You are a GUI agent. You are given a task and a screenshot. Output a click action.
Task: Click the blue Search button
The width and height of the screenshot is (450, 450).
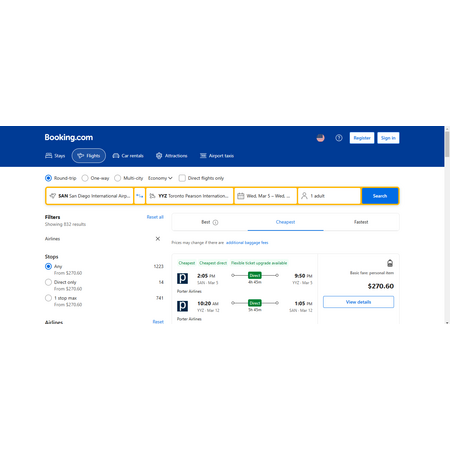(x=380, y=196)
